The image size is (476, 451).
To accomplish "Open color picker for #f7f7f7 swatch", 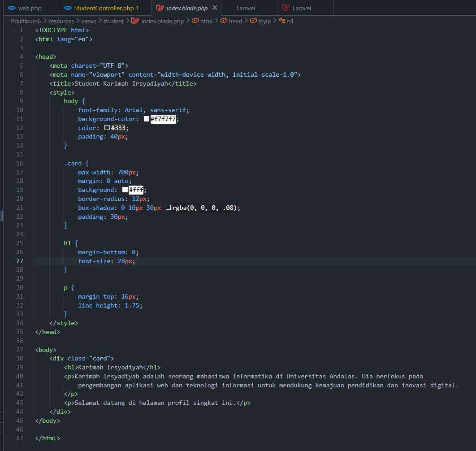I will click(x=146, y=119).
